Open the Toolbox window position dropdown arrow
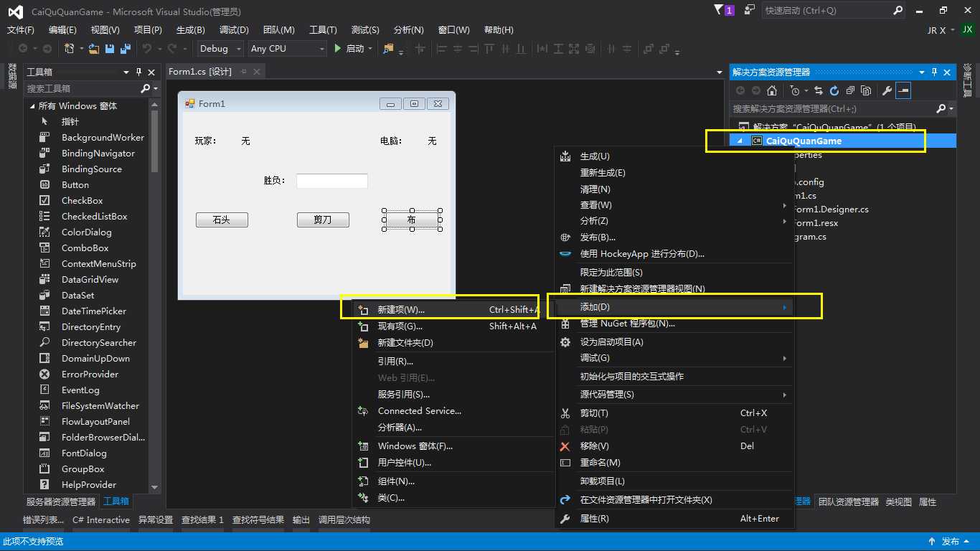 pos(126,72)
